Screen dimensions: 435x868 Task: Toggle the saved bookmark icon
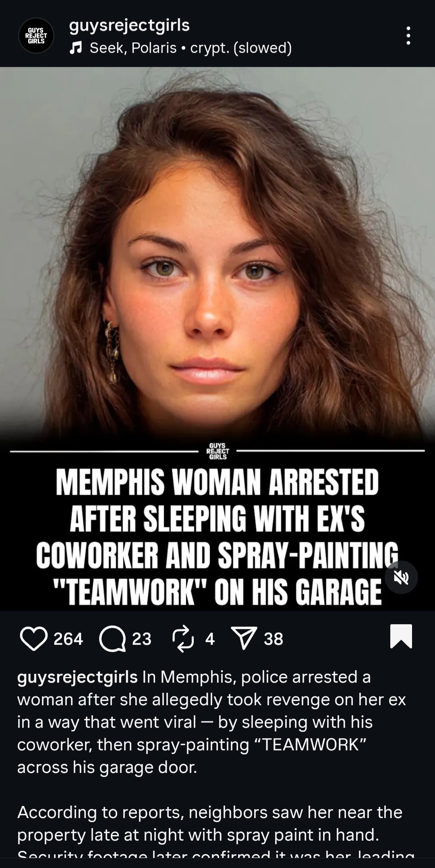click(x=401, y=636)
